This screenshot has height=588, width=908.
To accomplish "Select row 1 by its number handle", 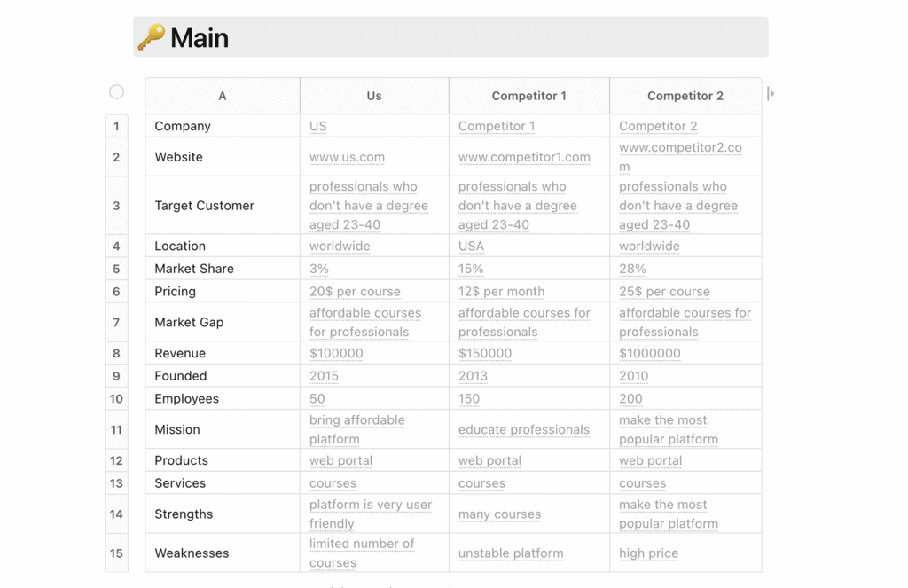I will 116,126.
